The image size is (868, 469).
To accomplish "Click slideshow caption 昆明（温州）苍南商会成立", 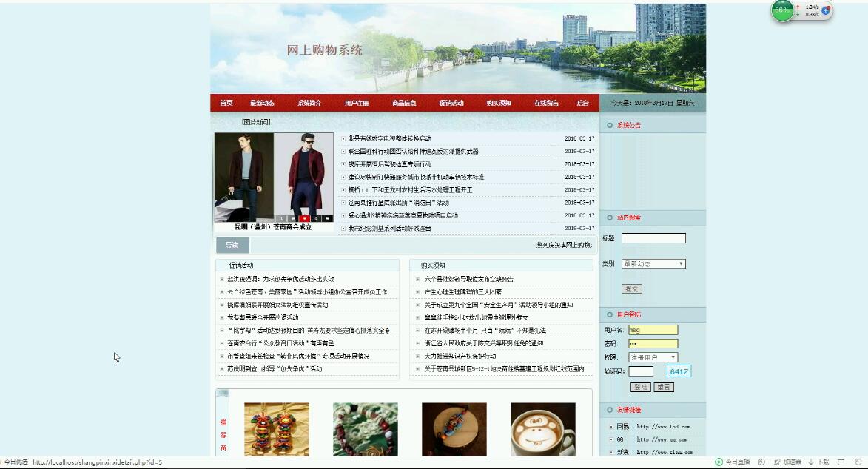I will click(273, 227).
